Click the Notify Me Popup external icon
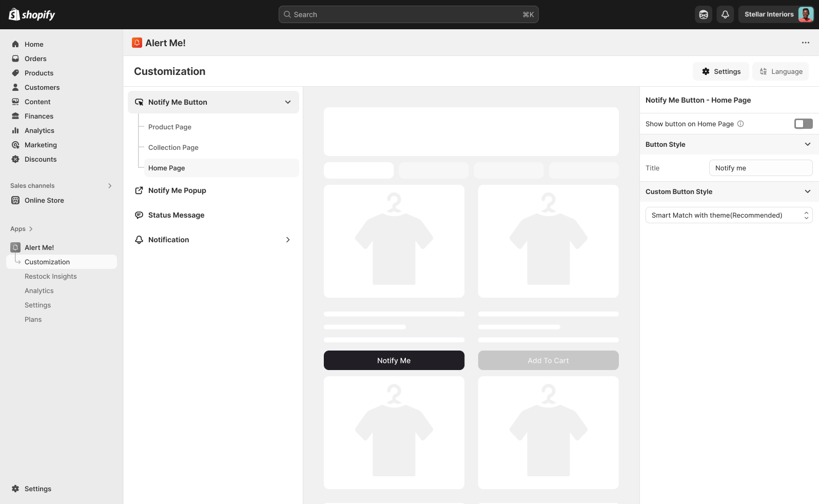The image size is (819, 504). 139,190
